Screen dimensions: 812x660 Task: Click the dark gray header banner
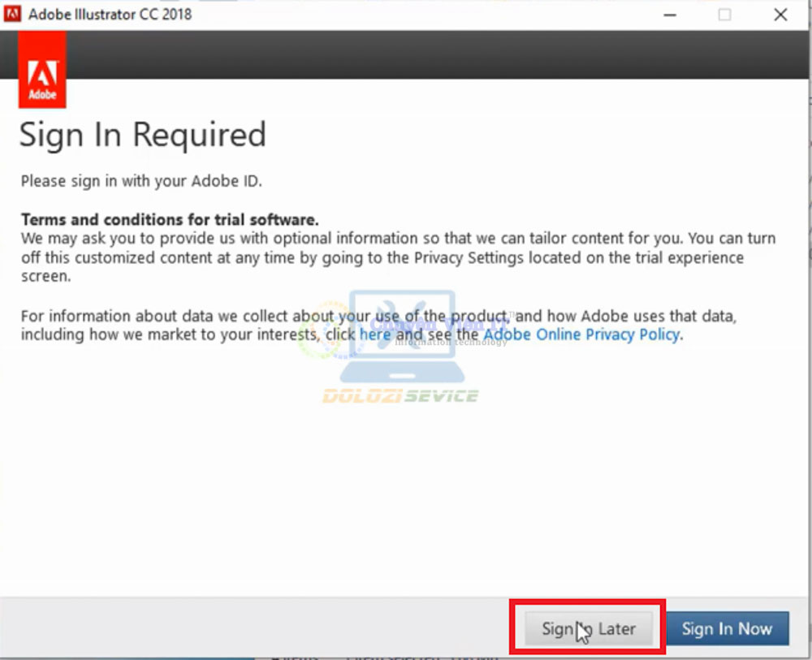coord(406,55)
